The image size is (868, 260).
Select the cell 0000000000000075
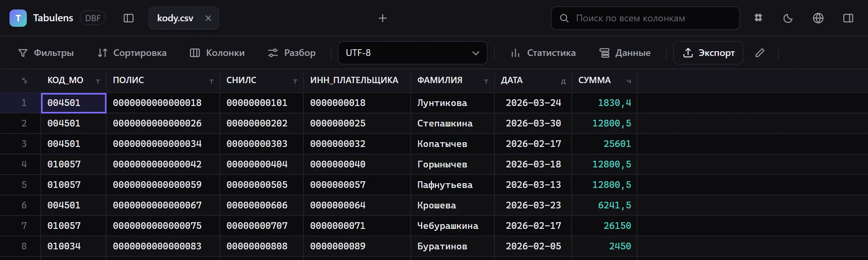163,226
